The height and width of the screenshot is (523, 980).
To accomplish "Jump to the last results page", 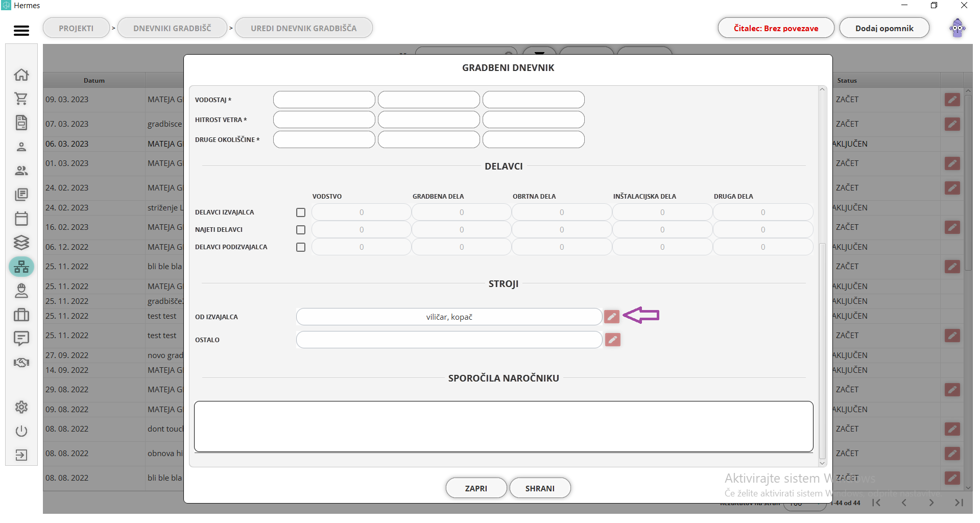I will 959,503.
